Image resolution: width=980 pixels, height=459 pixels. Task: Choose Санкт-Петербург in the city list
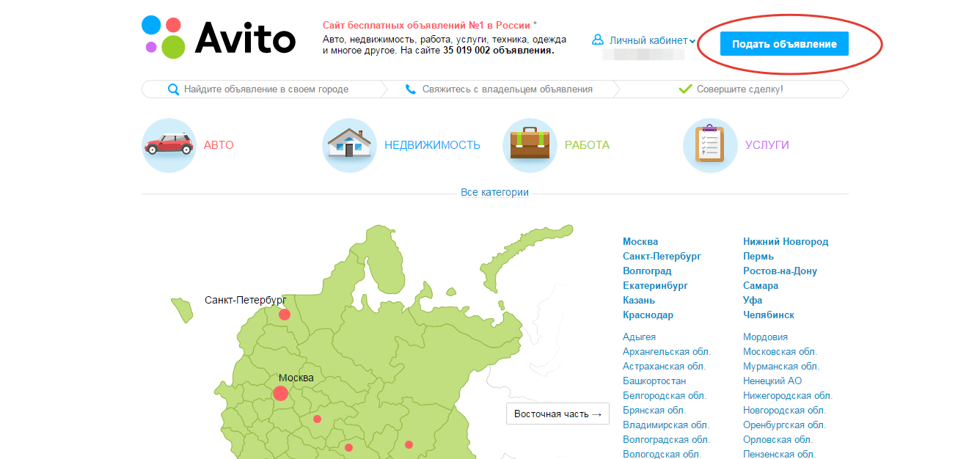coord(662,256)
